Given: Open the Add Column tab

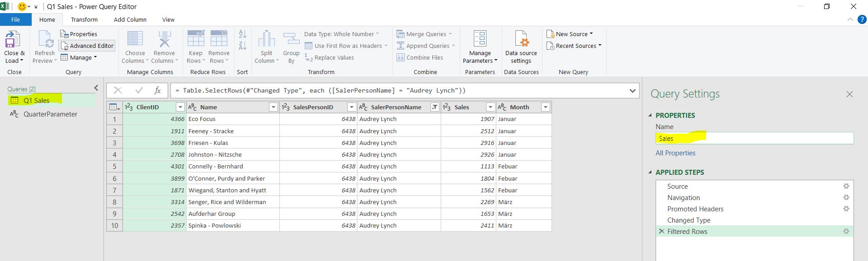Looking at the screenshot, I should click(x=130, y=19).
